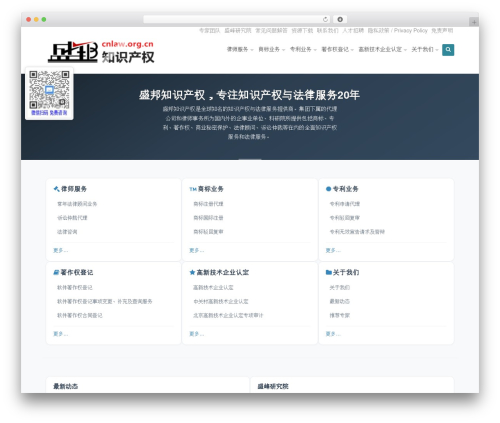Viewport: 500px width, 423px height.
Task: Open the 专利驳回复审 link
Action: click(345, 218)
